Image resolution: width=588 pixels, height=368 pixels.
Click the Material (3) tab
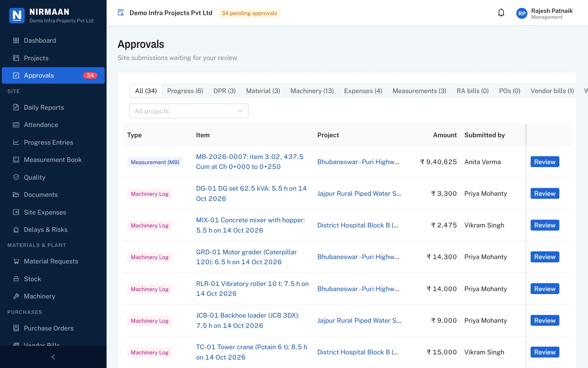point(263,91)
